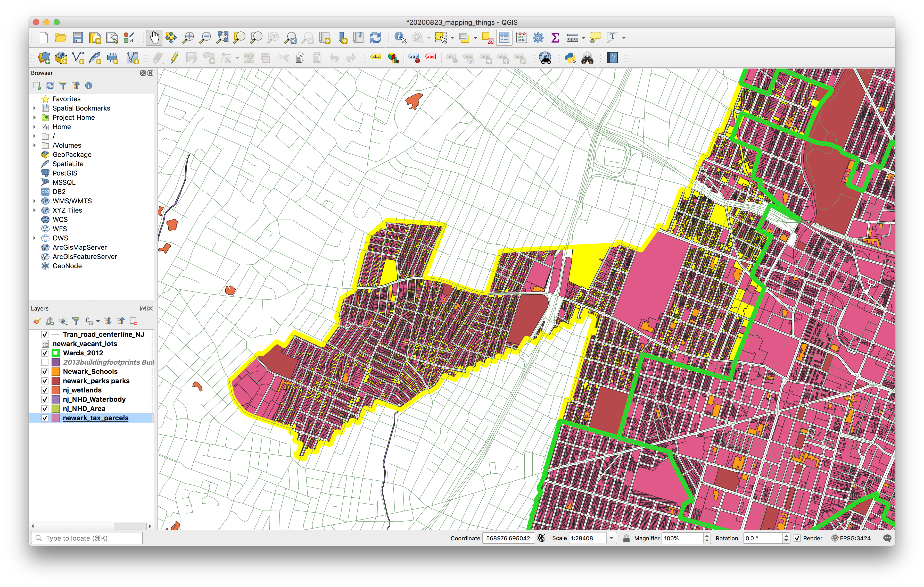Click the Refresh map icon
The image size is (924, 587).
375,38
